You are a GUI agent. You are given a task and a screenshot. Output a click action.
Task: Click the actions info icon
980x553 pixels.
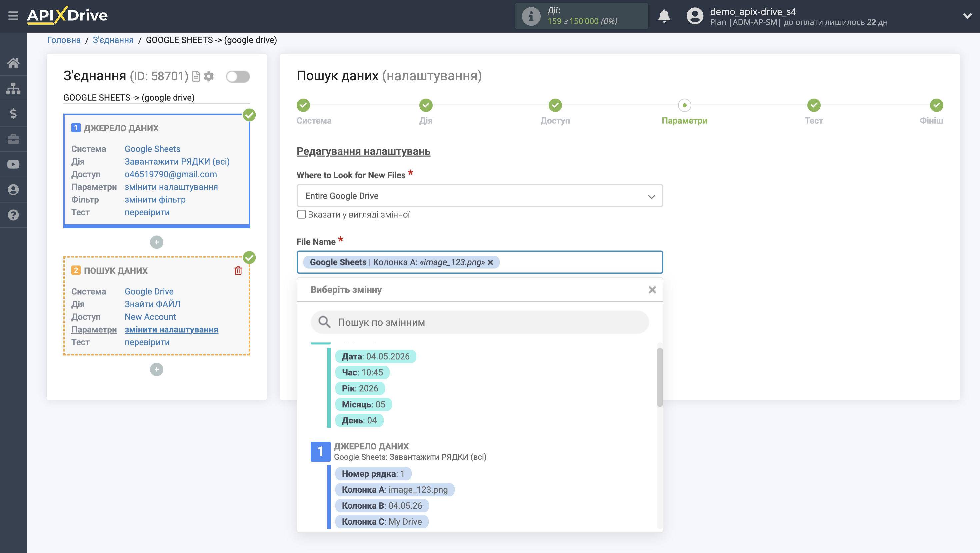pyautogui.click(x=531, y=16)
